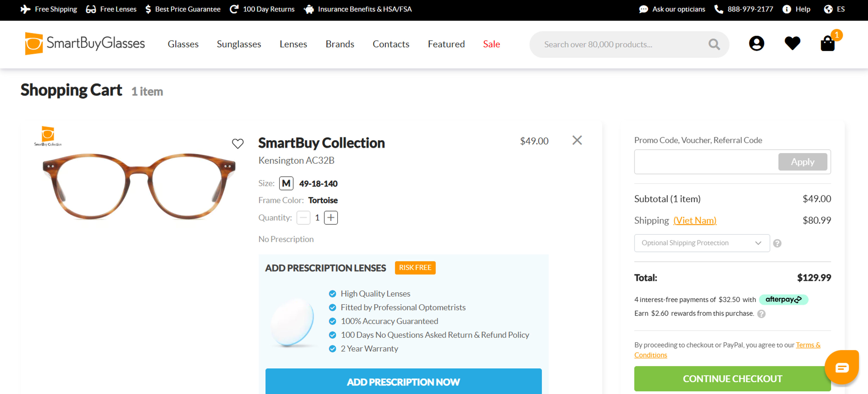The height and width of the screenshot is (394, 868).
Task: Click the Free Lenses top bar link
Action: coord(111,9)
